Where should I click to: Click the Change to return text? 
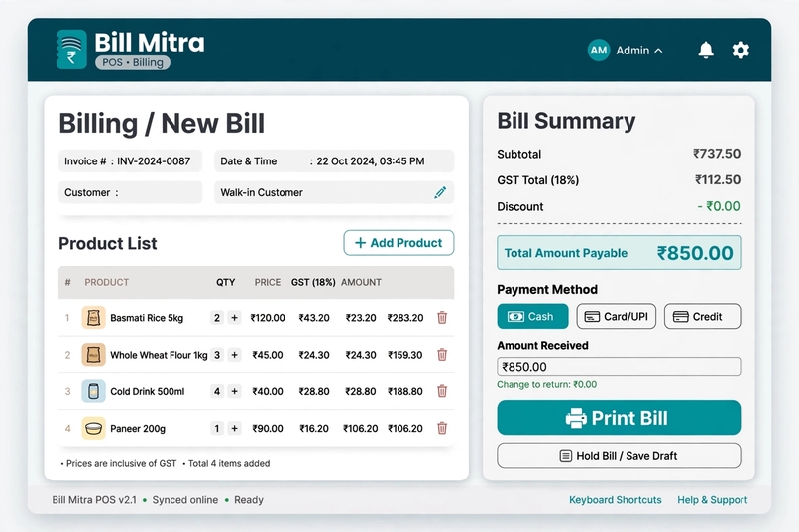(547, 384)
